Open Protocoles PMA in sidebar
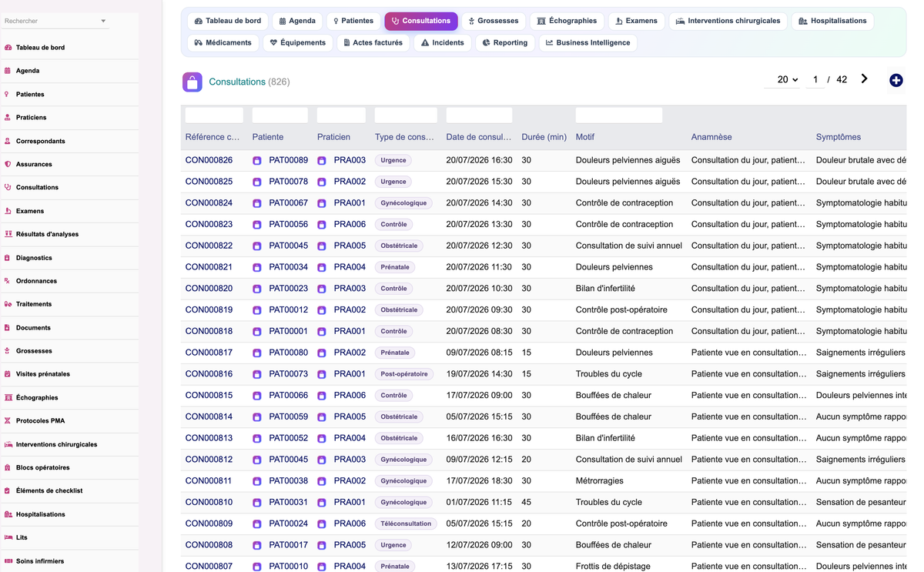The height and width of the screenshot is (572, 924). click(x=40, y=421)
